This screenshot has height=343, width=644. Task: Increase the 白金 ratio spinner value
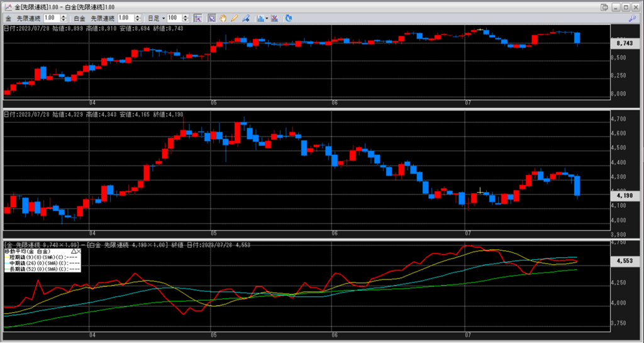pyautogui.click(x=138, y=16)
